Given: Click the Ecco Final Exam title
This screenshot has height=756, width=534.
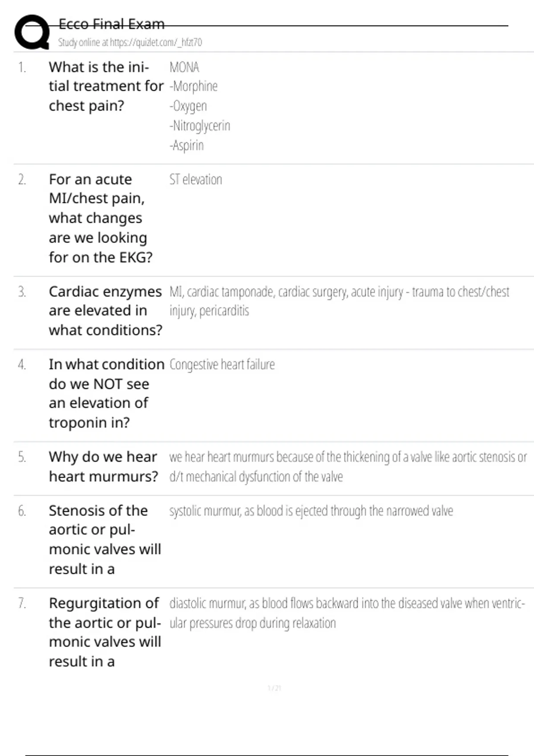Looking at the screenshot, I should coord(111,24).
